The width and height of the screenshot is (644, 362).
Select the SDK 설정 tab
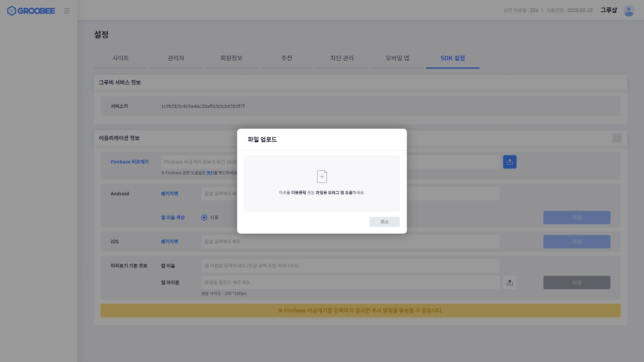[452, 58]
